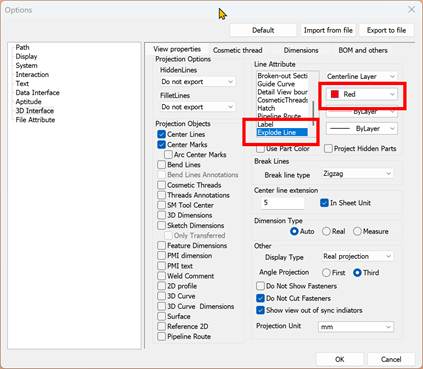Close the Options window
This screenshot has height=369, width=423.
pos(412,10)
